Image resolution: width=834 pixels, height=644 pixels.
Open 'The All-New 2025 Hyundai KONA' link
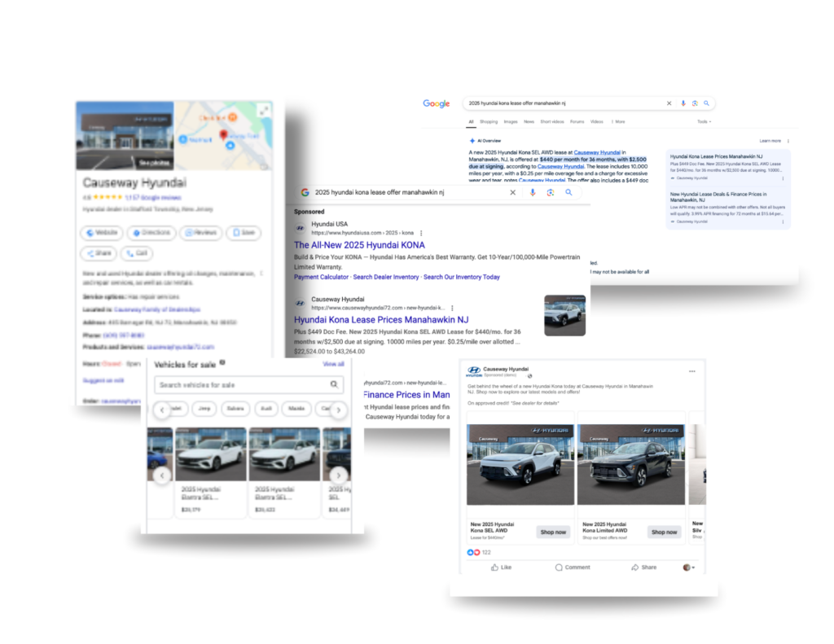click(359, 245)
